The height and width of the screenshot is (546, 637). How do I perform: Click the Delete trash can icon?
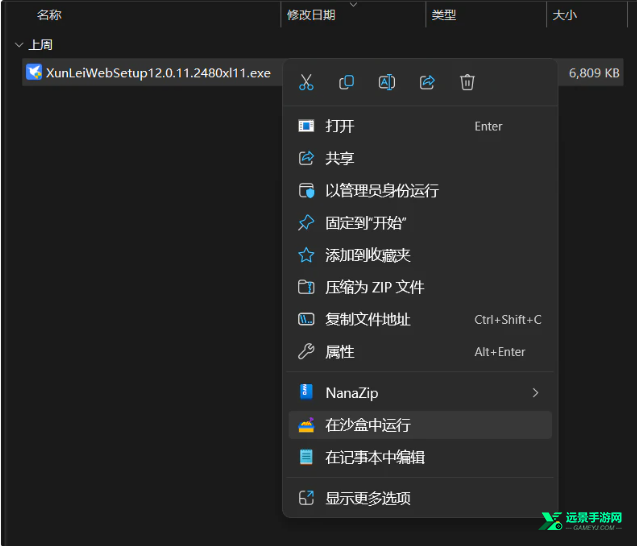pyautogui.click(x=467, y=82)
